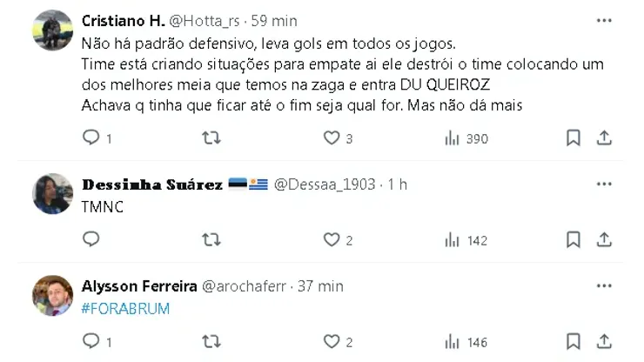Retweet Dessinha Suárez's TMNC post
This screenshot has height=362, width=644.
[211, 239]
